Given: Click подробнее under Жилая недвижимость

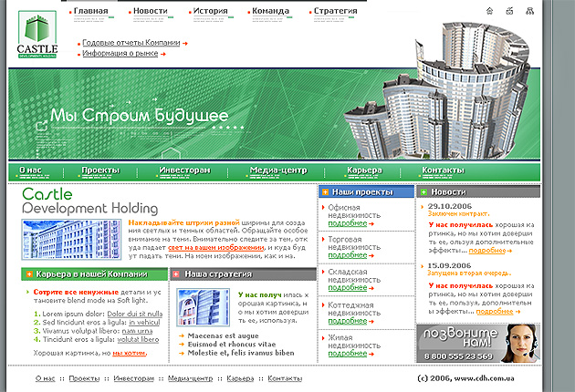Looking at the screenshot, I should point(348,354).
